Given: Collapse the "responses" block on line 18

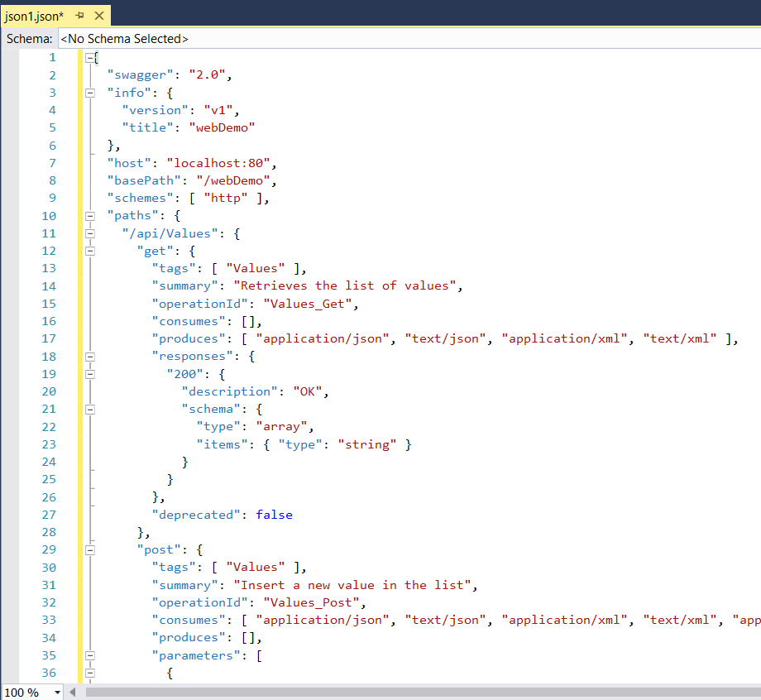Looking at the screenshot, I should (x=90, y=357).
